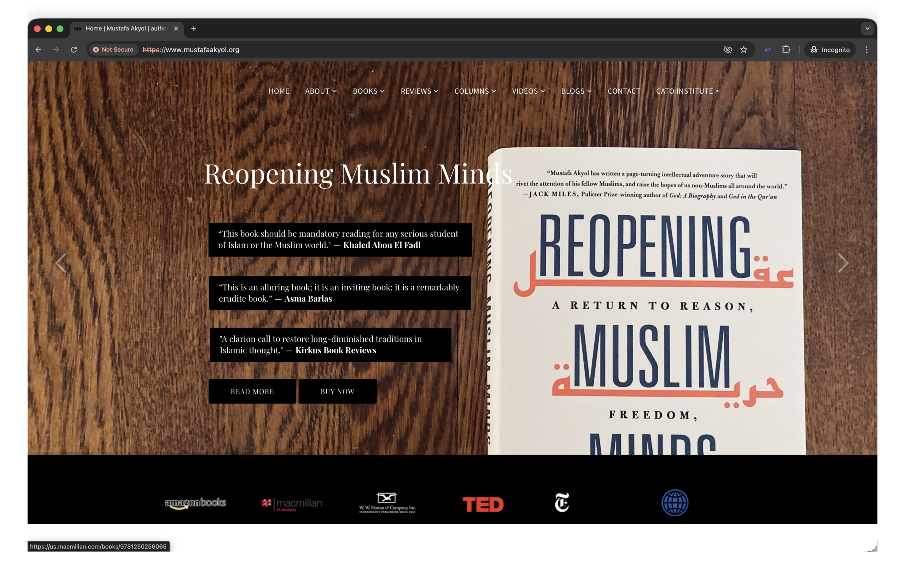The height and width of the screenshot is (588, 905).
Task: Go to the CONTACT page
Action: coord(624,91)
